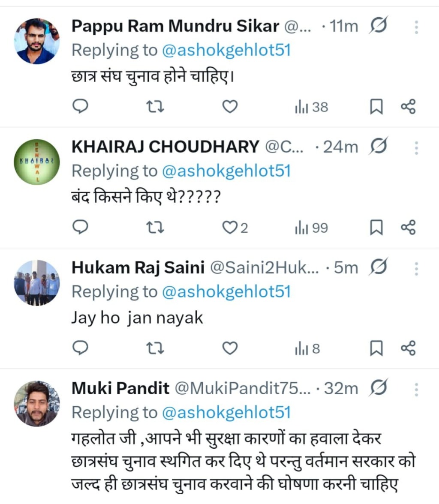The height and width of the screenshot is (504, 439).
Task: Like KHAIRAJ CHOUDHARY's tweet with 2 likes
Action: (x=230, y=228)
